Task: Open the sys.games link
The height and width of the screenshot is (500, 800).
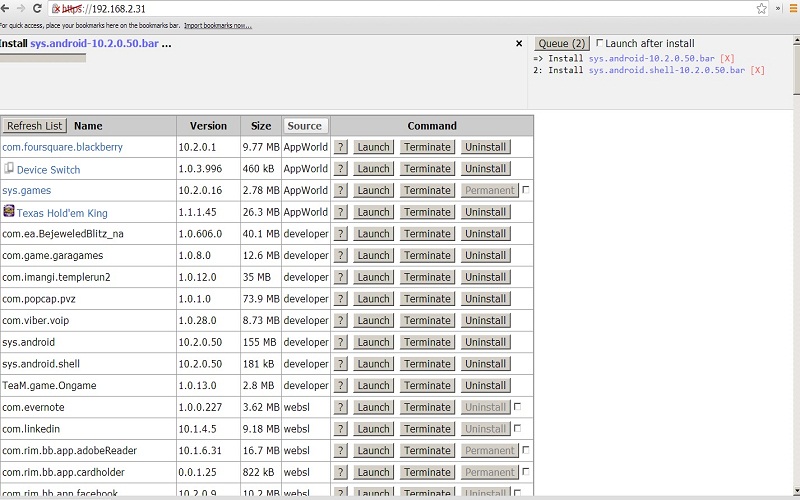Action: 27,190
